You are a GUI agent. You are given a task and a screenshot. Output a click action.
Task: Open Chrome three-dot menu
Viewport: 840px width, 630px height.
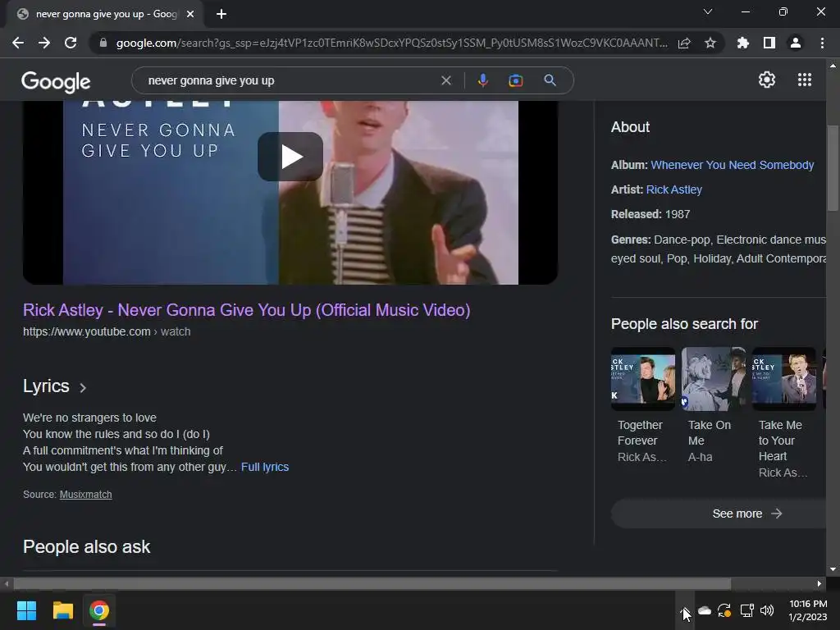point(822,43)
